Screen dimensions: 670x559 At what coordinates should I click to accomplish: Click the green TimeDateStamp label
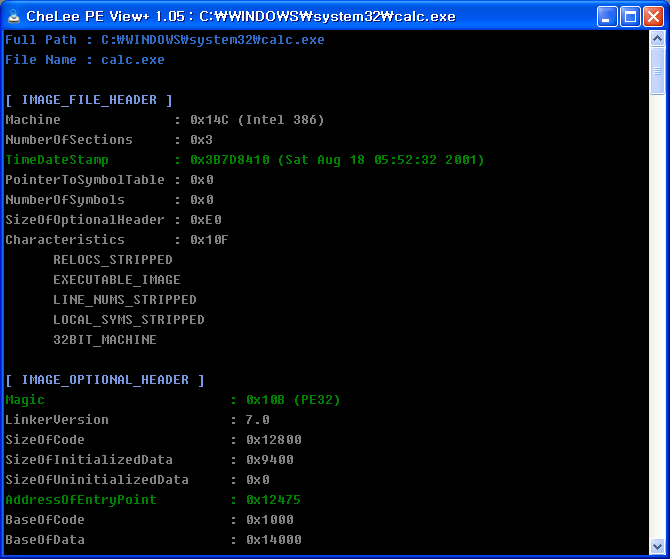[57, 160]
